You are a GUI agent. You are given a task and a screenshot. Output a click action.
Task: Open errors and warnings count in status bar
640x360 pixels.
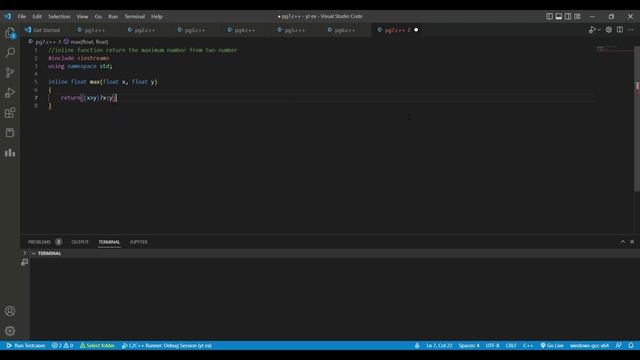point(62,346)
